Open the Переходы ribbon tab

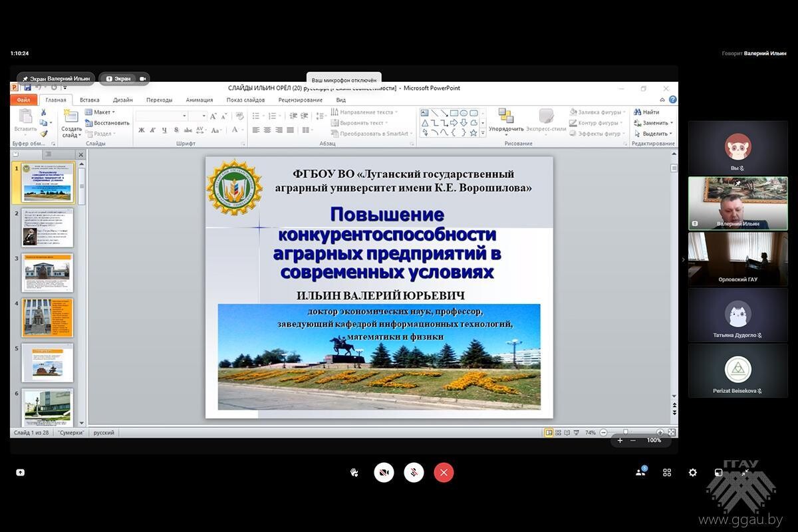pyautogui.click(x=159, y=100)
